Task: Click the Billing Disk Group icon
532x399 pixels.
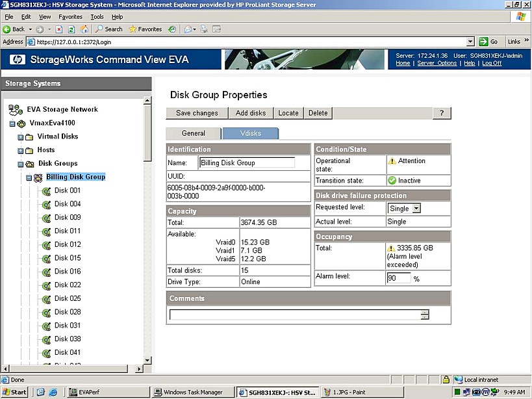Action: tap(38, 177)
